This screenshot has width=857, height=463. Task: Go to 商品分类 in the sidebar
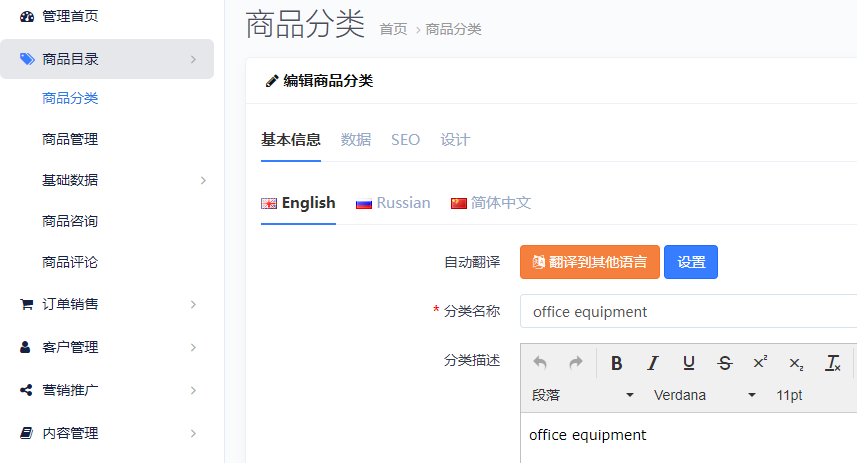point(70,98)
